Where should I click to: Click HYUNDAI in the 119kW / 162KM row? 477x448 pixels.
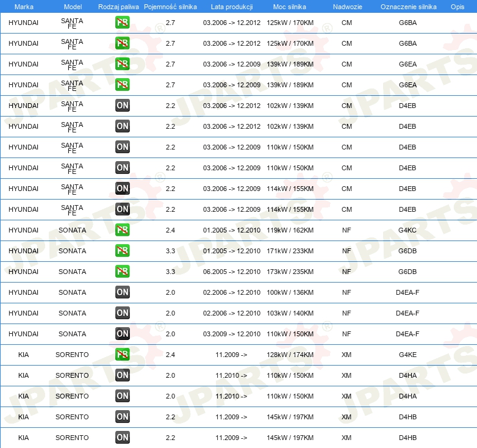coord(23,230)
